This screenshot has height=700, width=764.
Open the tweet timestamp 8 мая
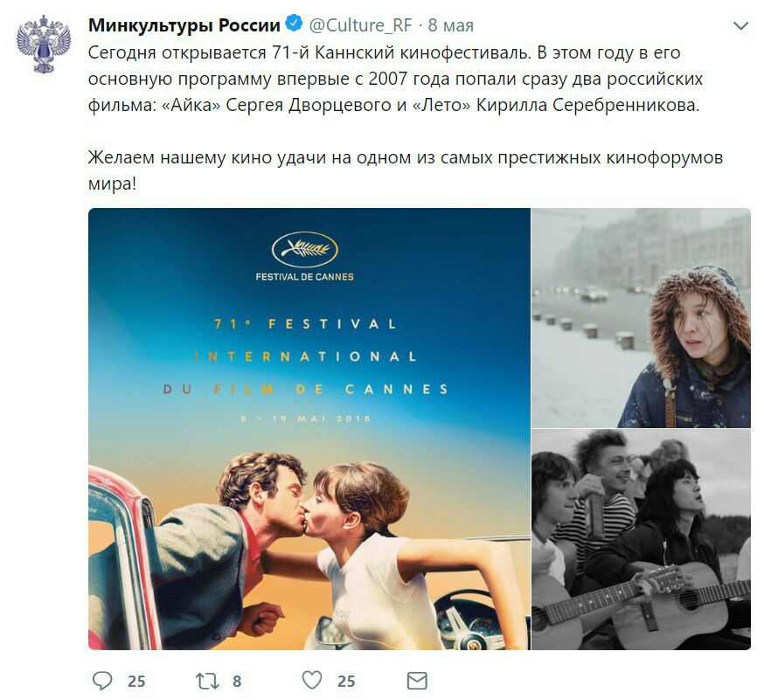pos(451,25)
